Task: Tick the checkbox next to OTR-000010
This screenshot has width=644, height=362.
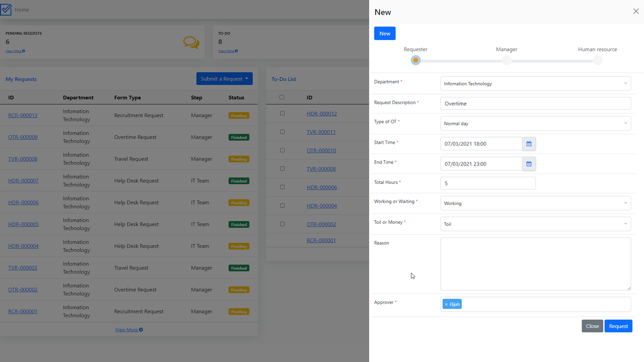Action: (281, 150)
